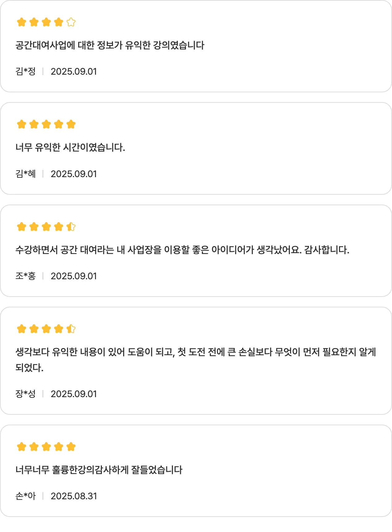392x532 pixels.
Task: Click reviewer name 손*아
Action: coord(26,496)
